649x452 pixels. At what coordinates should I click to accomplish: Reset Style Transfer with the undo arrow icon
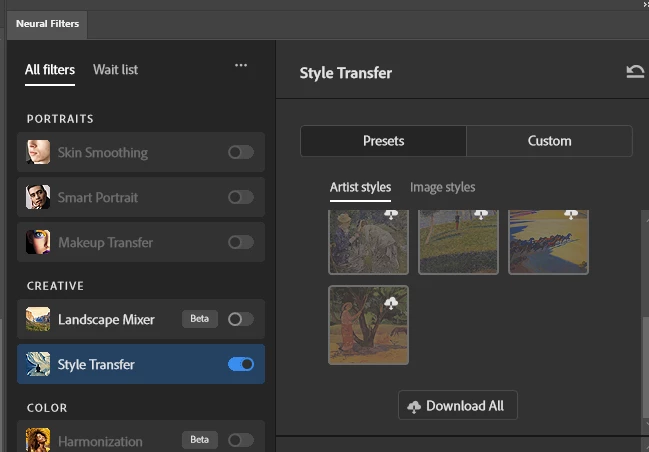[635, 72]
